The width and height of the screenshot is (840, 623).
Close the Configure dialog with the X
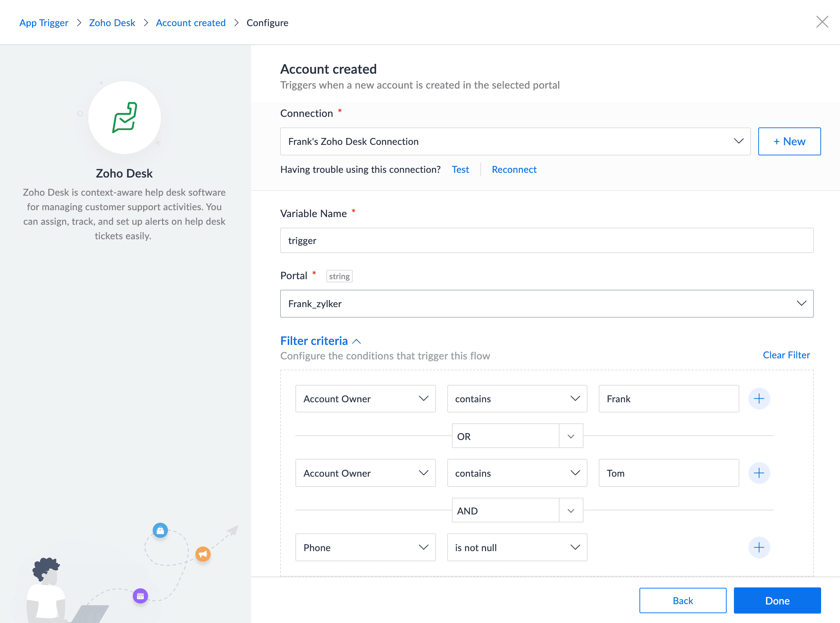[x=822, y=22]
